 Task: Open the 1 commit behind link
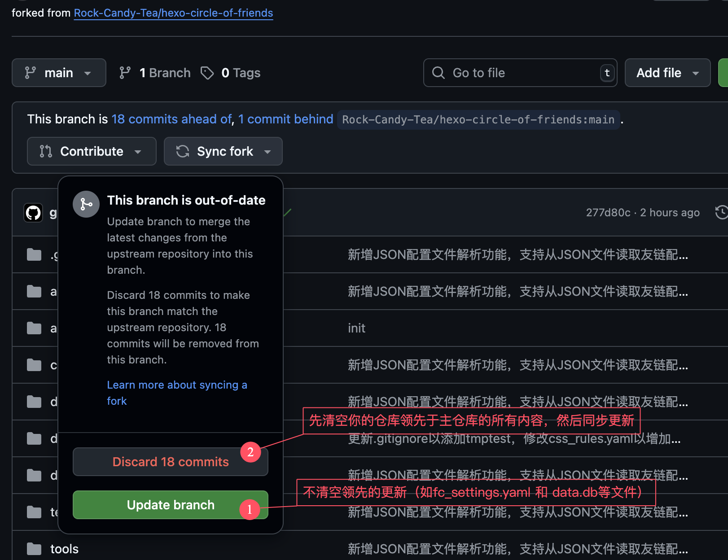coord(285,119)
